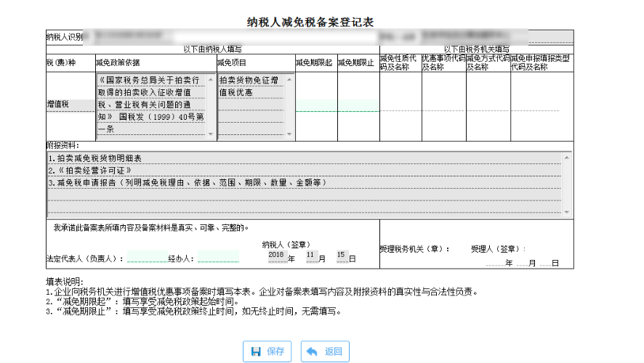644x363 pixels.
Task: Click the 受理税务机关（章） label
Action: click(414, 249)
